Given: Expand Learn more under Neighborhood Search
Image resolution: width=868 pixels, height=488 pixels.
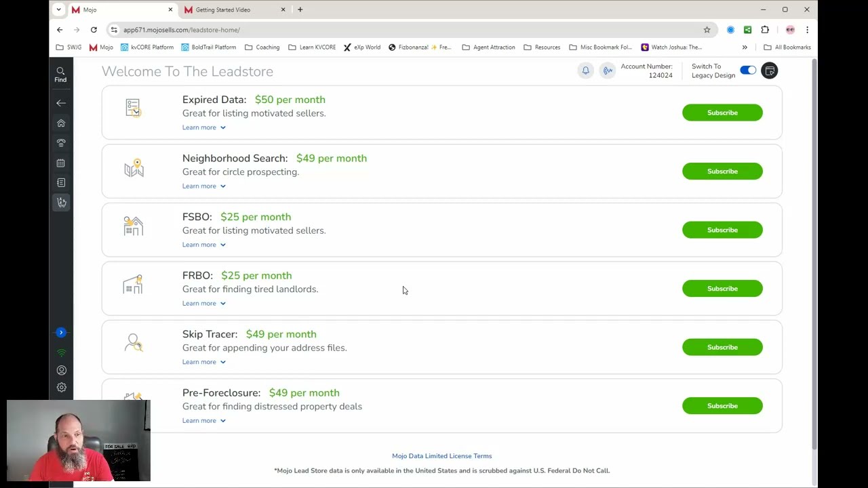Looking at the screenshot, I should 204,186.
